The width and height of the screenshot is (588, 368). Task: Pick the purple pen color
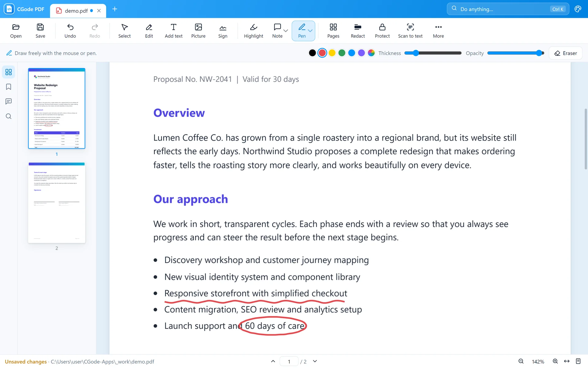tap(361, 53)
